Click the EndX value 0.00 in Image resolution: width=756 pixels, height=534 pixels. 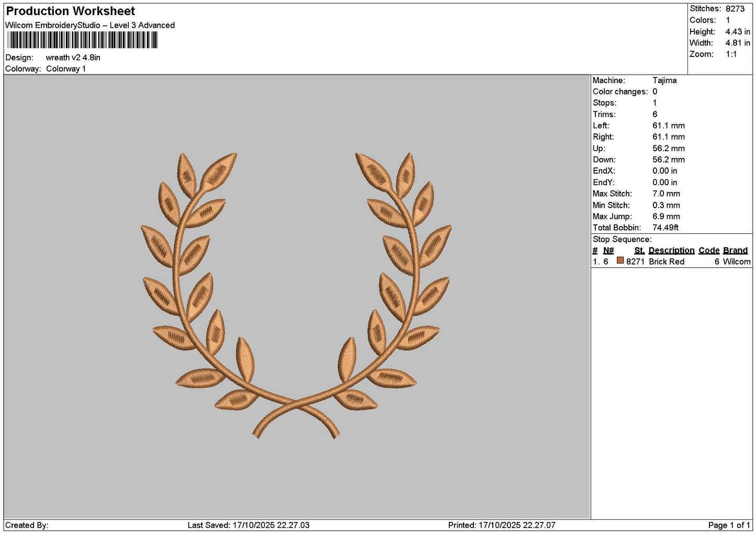click(664, 171)
